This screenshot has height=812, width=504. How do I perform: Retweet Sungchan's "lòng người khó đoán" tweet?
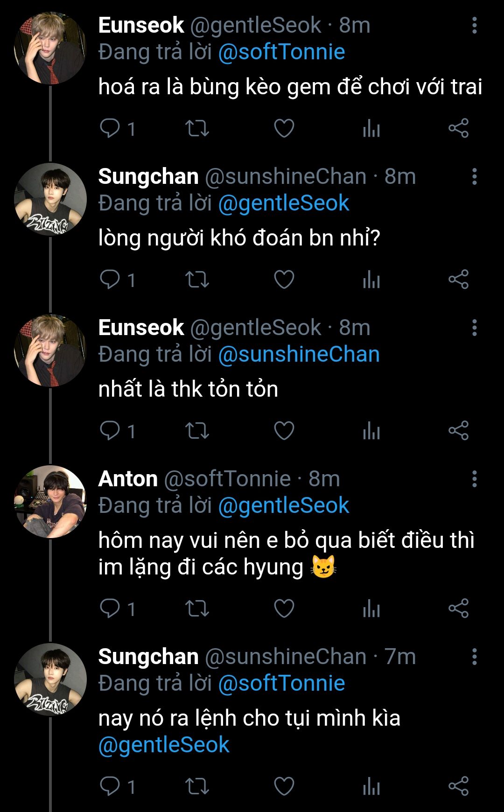click(197, 280)
